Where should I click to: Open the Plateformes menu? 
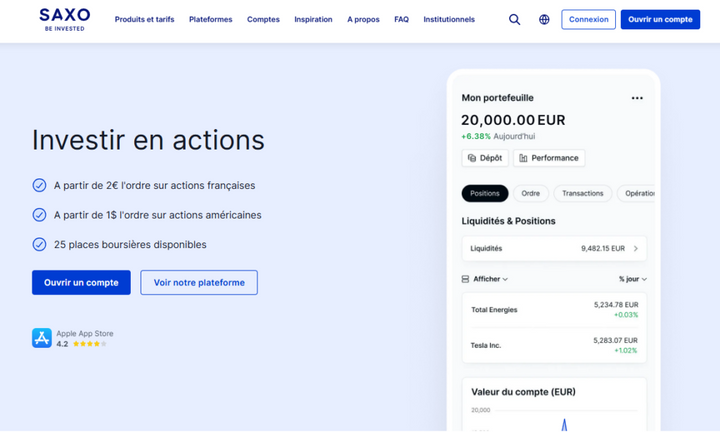coord(210,19)
